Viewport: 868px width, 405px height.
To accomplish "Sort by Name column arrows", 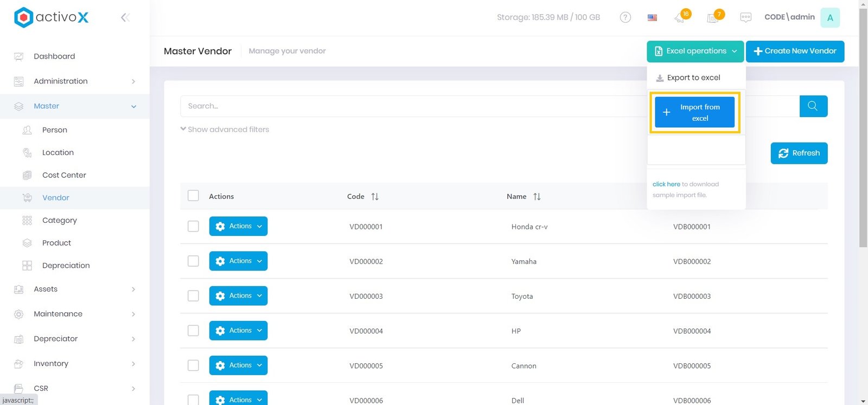I will (537, 196).
